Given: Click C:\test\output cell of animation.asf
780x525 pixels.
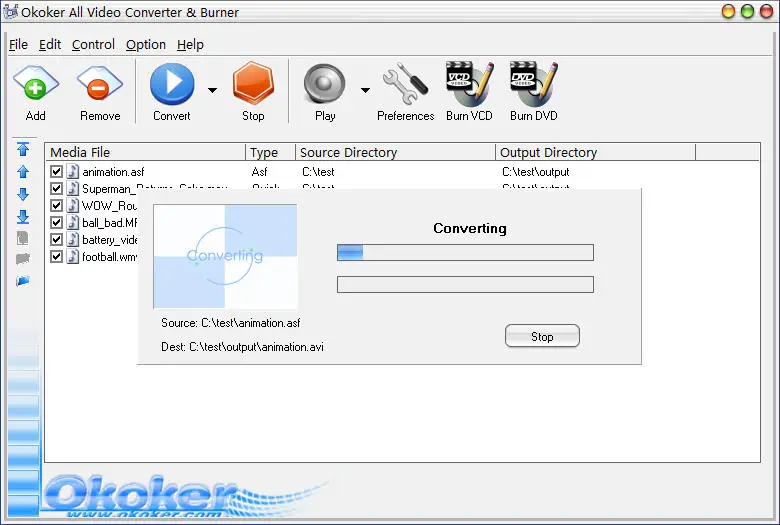Looking at the screenshot, I should 536,172.
